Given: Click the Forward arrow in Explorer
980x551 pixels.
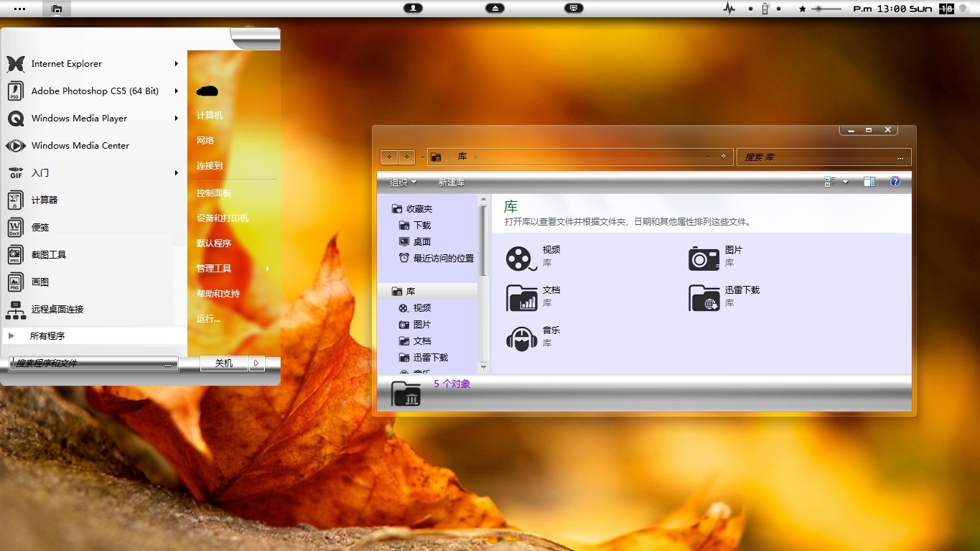Looking at the screenshot, I should 406,157.
